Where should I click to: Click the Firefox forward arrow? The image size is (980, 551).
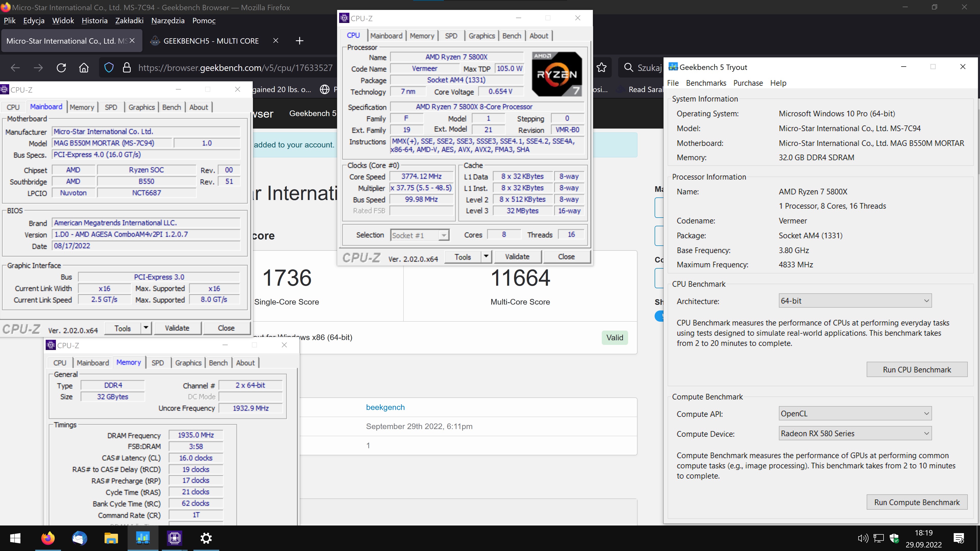click(38, 68)
